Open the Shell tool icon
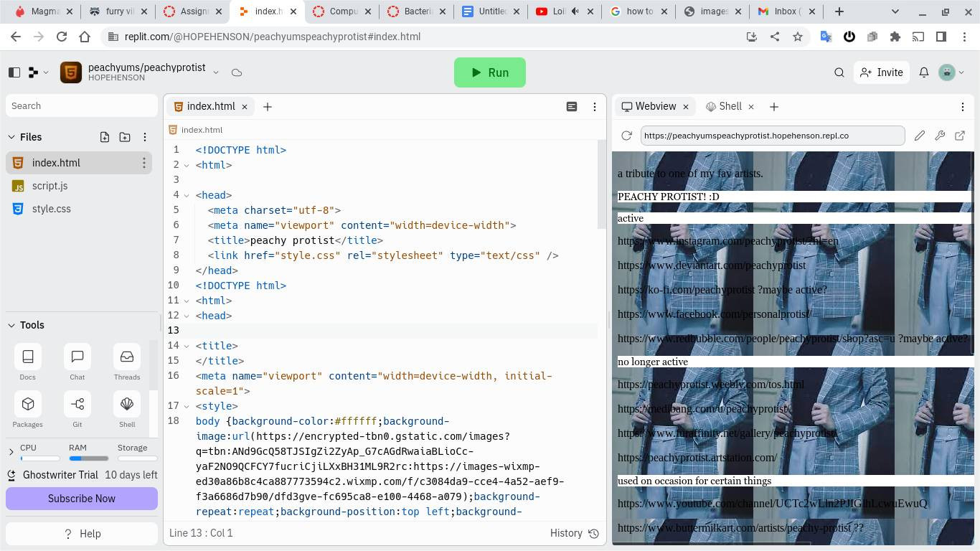Image resolution: width=980 pixels, height=551 pixels. tap(127, 410)
